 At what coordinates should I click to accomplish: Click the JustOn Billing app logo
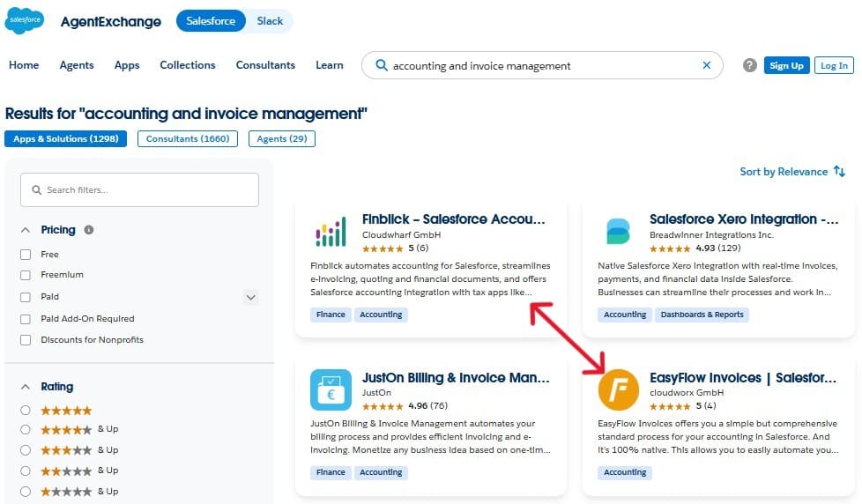(x=331, y=389)
